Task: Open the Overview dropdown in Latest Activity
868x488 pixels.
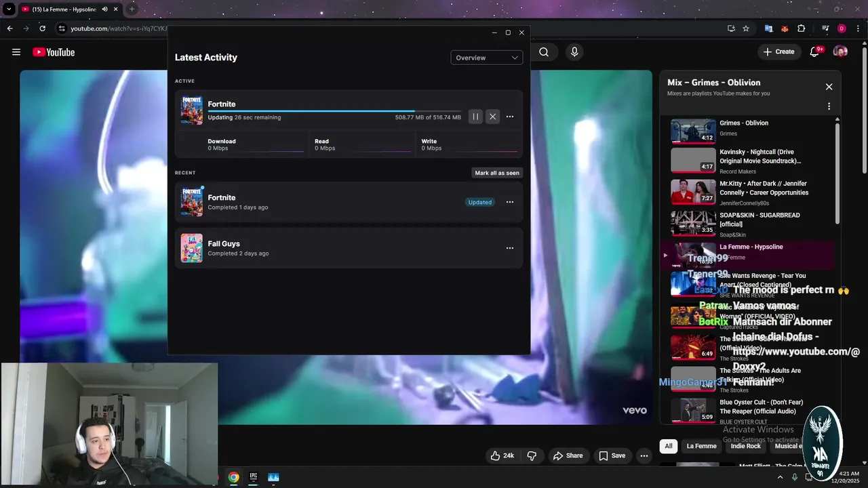Action: (x=486, y=58)
